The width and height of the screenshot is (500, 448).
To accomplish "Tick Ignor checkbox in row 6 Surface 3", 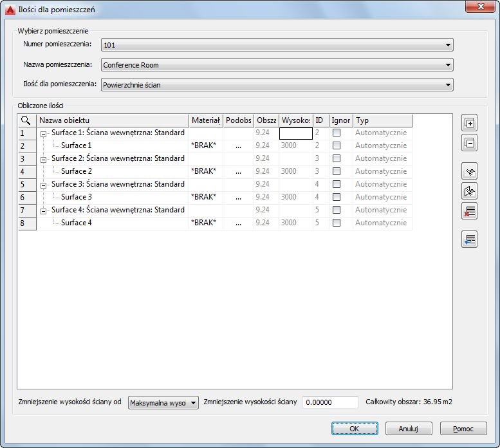I will [336, 197].
